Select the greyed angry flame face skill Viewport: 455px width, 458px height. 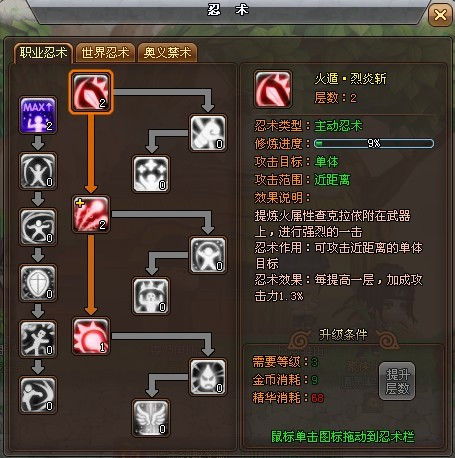click(208, 377)
